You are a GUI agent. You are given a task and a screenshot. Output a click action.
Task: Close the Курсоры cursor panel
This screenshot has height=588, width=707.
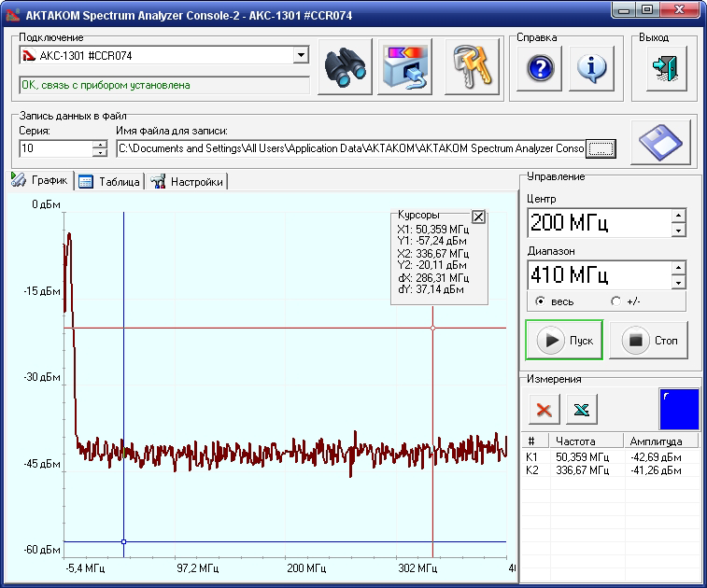coord(478,217)
